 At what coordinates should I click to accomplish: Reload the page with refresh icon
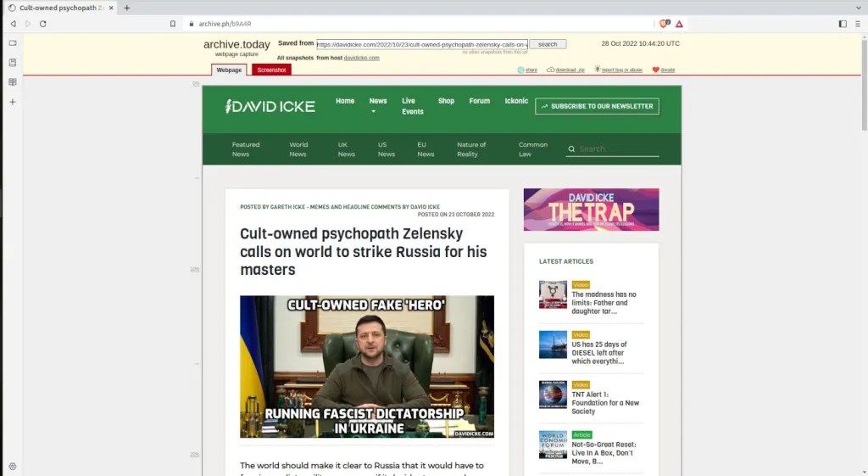(42, 24)
